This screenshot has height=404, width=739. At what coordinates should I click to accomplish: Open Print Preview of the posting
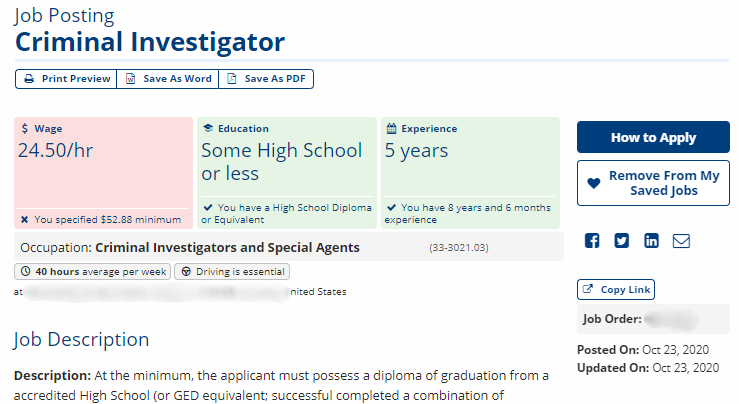pyautogui.click(x=66, y=79)
